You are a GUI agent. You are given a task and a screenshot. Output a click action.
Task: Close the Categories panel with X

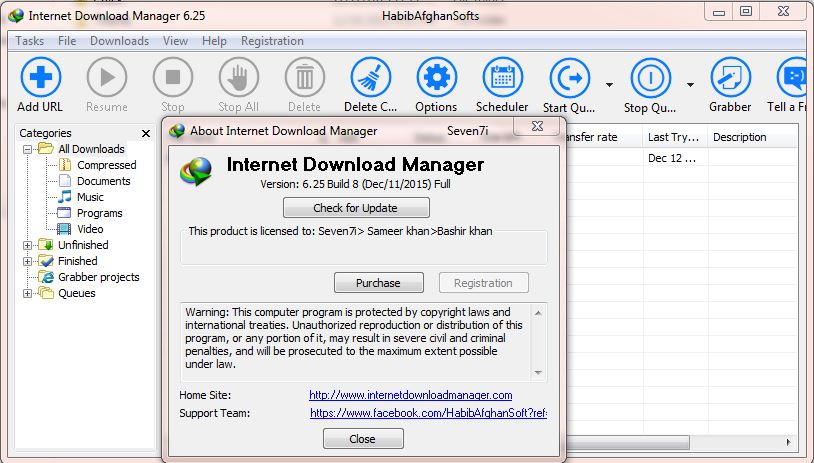point(146,134)
